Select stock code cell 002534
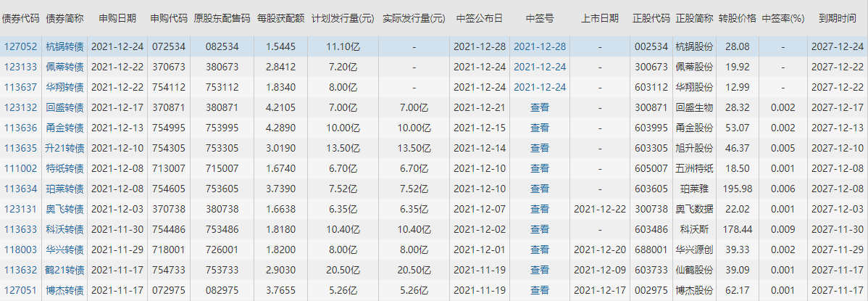The width and height of the screenshot is (868, 301). (651, 46)
